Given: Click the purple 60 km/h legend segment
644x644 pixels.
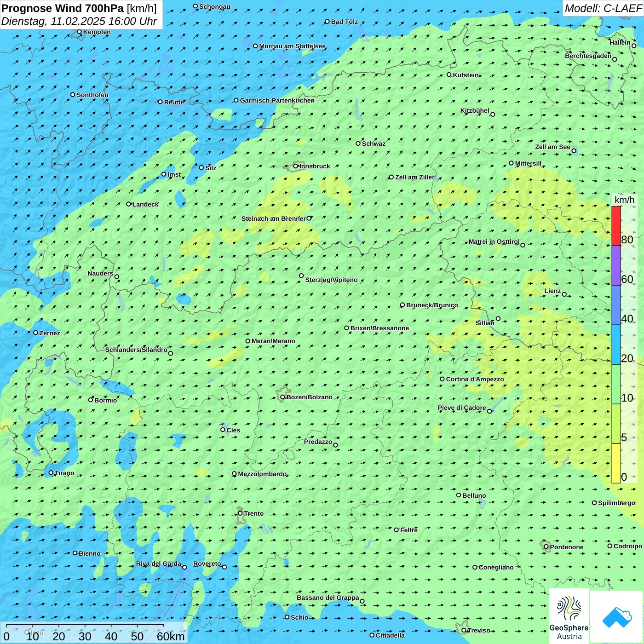Looking at the screenshot, I should [616, 265].
